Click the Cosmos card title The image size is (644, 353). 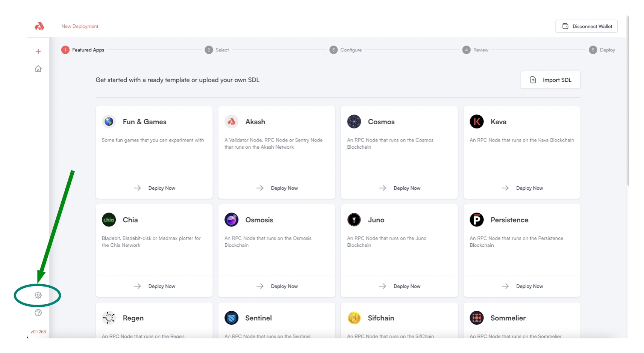tap(381, 122)
